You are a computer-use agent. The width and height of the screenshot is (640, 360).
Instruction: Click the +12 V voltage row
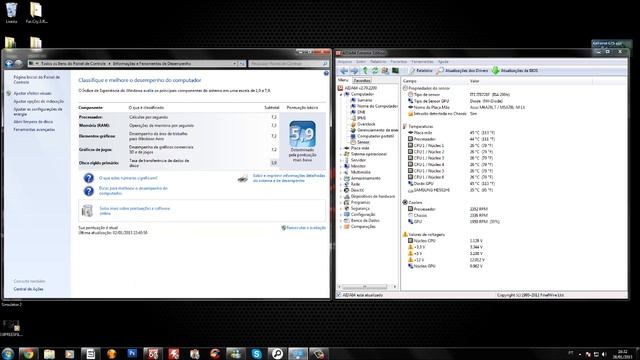[446, 260]
